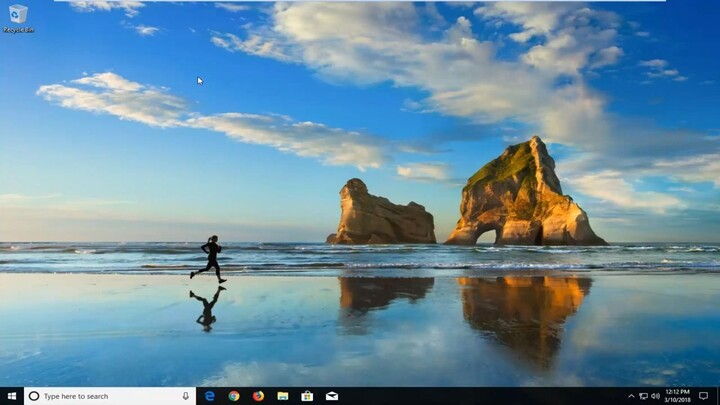The width and height of the screenshot is (720, 405).
Task: Open the Mail app from the taskbar
Action: 331,396
